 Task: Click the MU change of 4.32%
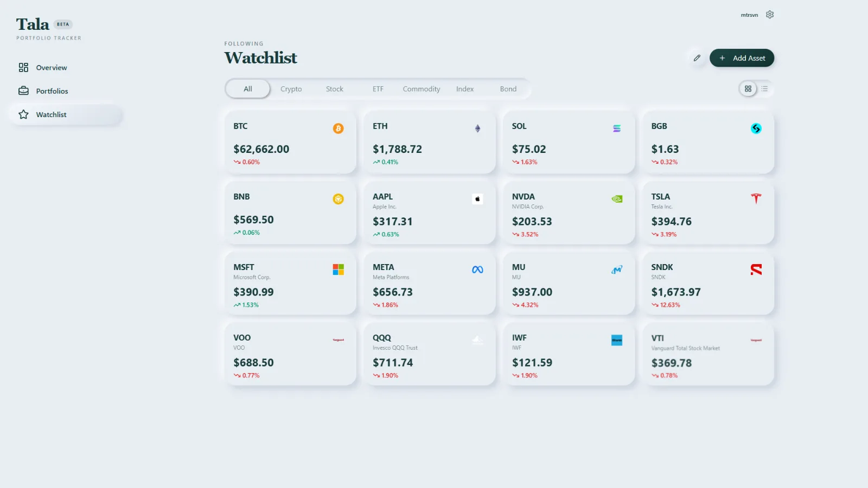tap(525, 305)
